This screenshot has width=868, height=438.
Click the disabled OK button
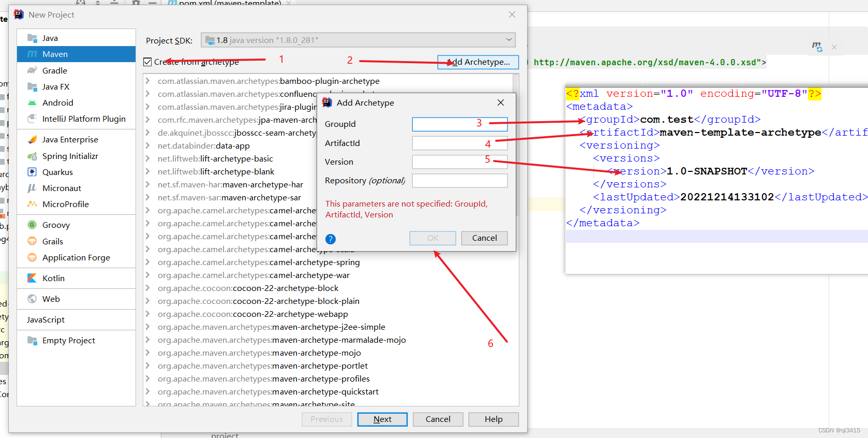433,238
